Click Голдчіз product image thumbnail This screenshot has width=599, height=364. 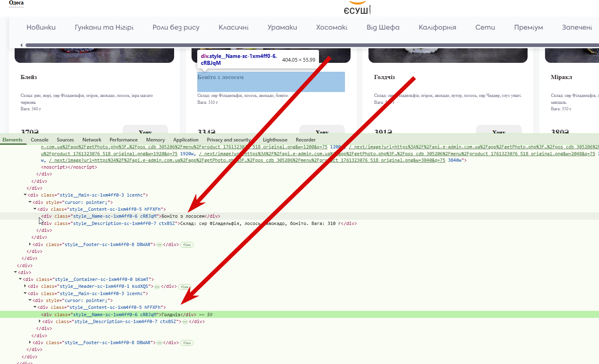point(448,56)
